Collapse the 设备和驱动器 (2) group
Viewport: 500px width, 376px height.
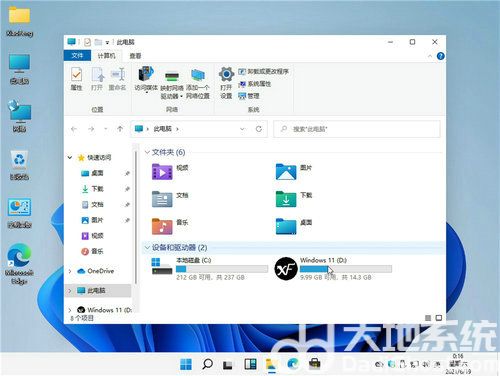pyautogui.click(x=147, y=248)
